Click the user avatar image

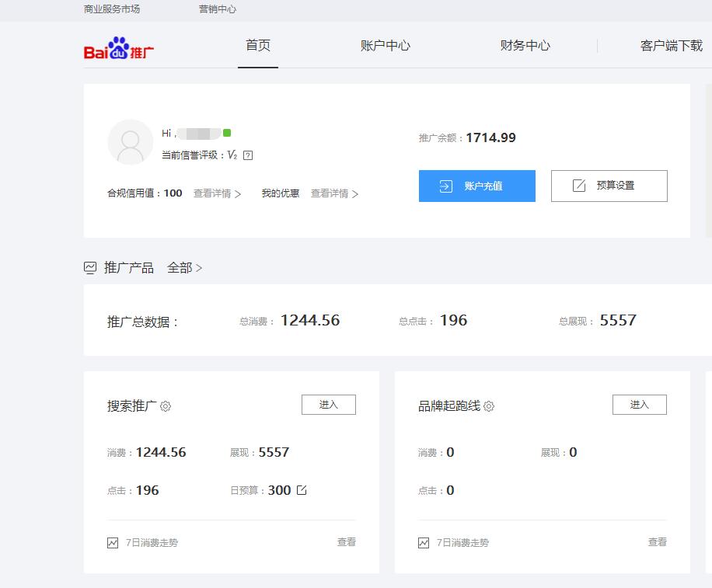[x=130, y=142]
